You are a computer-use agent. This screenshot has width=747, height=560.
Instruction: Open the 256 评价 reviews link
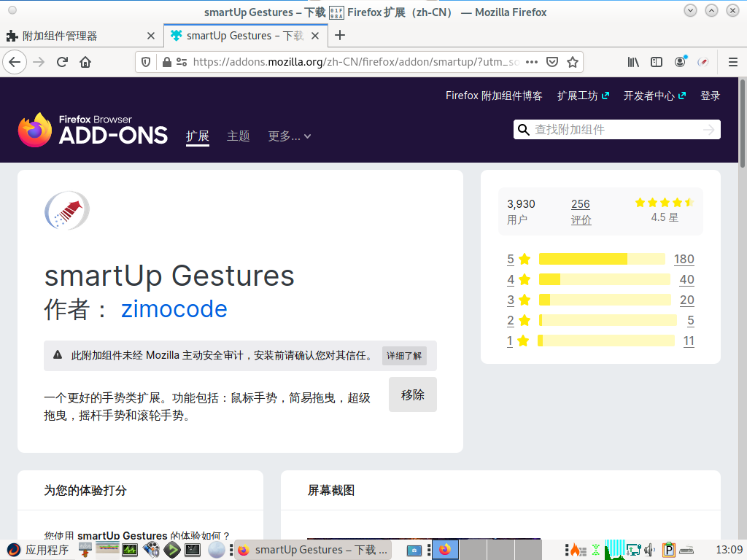click(581, 211)
